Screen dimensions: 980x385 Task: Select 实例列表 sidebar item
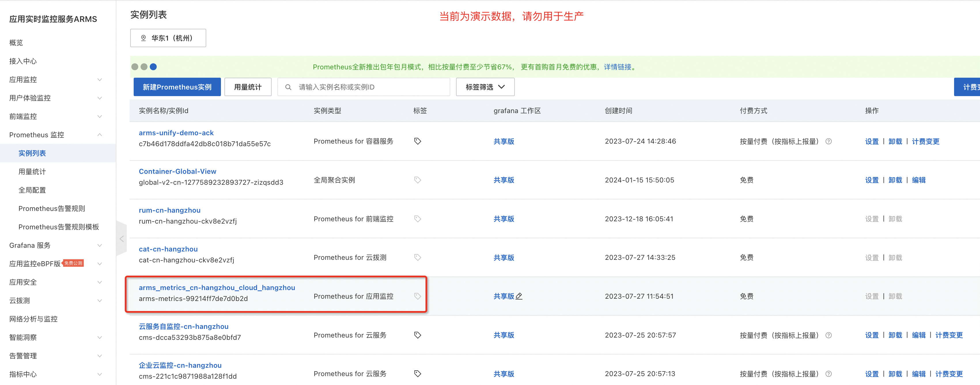(58, 153)
